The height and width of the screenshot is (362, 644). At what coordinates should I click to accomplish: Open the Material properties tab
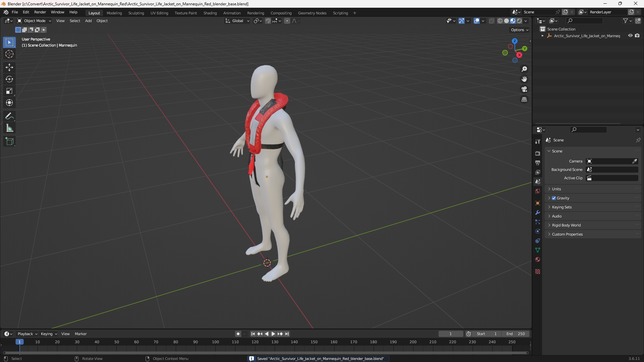click(x=538, y=259)
